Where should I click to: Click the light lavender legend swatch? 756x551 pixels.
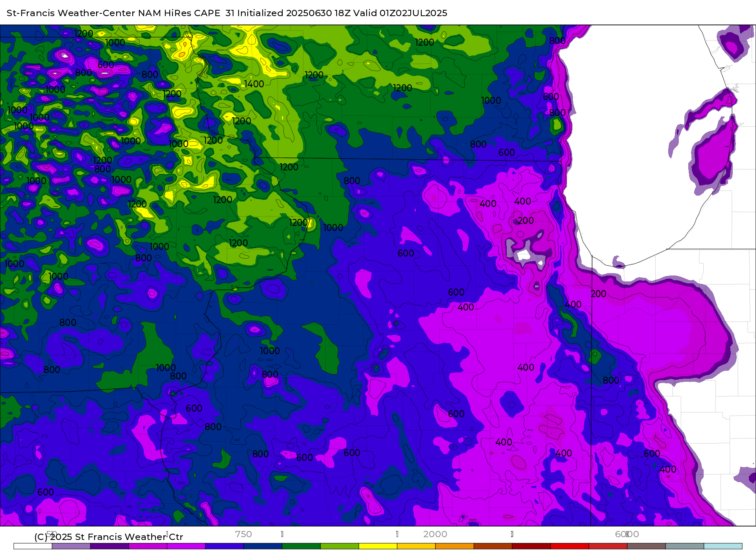click(x=71, y=546)
